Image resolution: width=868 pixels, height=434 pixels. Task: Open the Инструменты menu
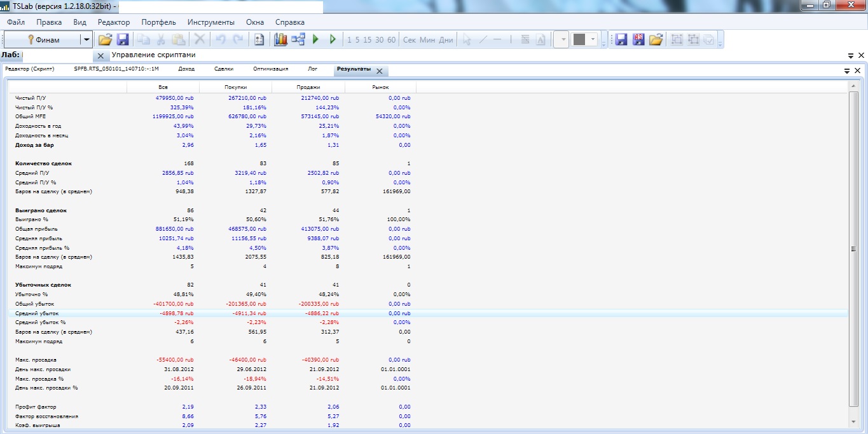[x=210, y=22]
